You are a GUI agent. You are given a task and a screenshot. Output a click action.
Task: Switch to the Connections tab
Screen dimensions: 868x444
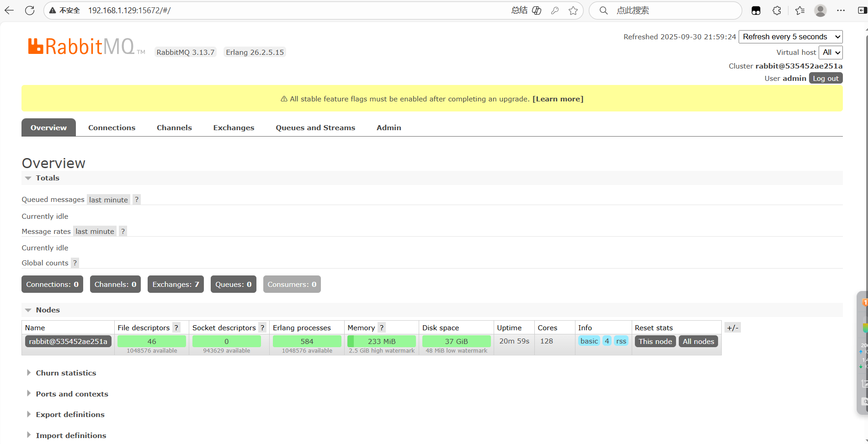point(112,127)
